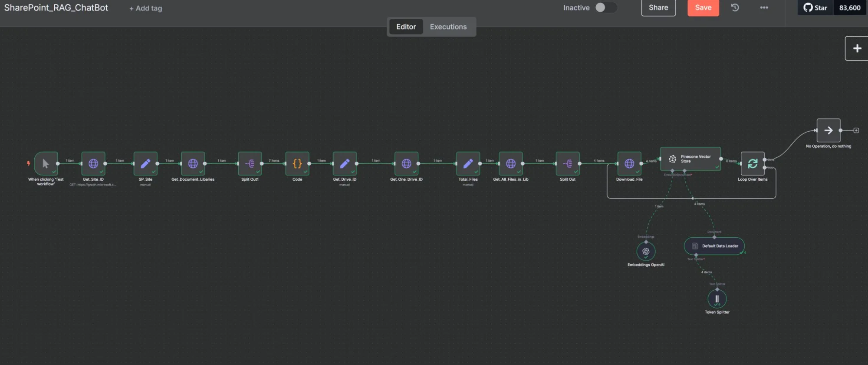Click the Save button
The image size is (868, 365).
(x=703, y=8)
